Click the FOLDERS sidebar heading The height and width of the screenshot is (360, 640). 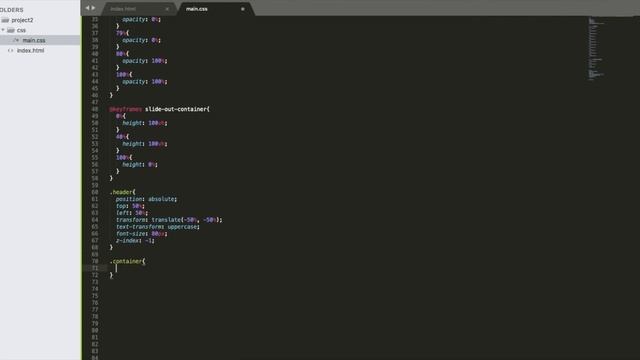(x=12, y=9)
